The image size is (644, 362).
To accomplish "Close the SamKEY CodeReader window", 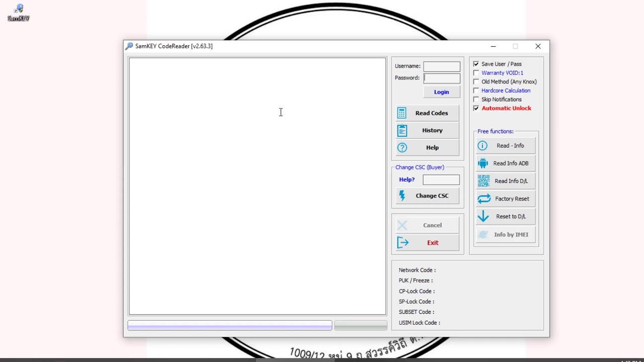I will pyautogui.click(x=538, y=46).
